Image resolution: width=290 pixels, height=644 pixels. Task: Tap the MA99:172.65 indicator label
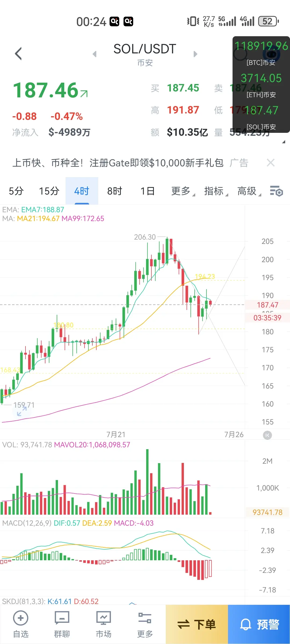[x=83, y=218]
